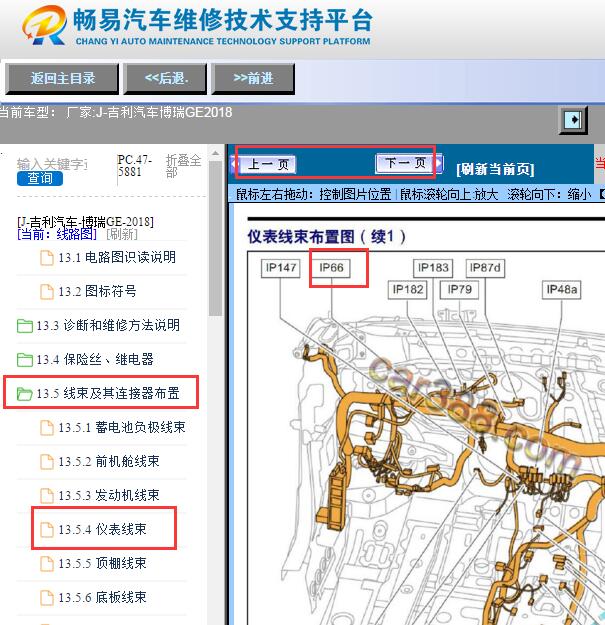Expand folder 13.4 保险丝、继电器

[95, 359]
